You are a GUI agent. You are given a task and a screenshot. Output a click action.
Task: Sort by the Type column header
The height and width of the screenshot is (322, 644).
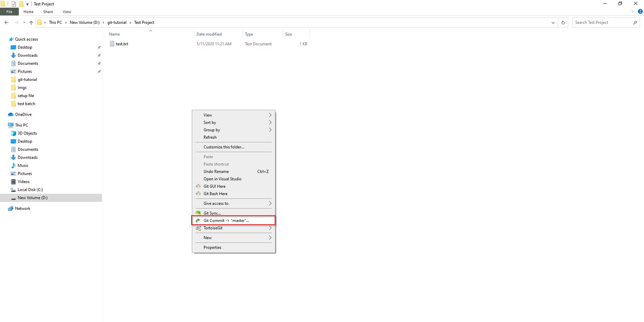[263, 34]
